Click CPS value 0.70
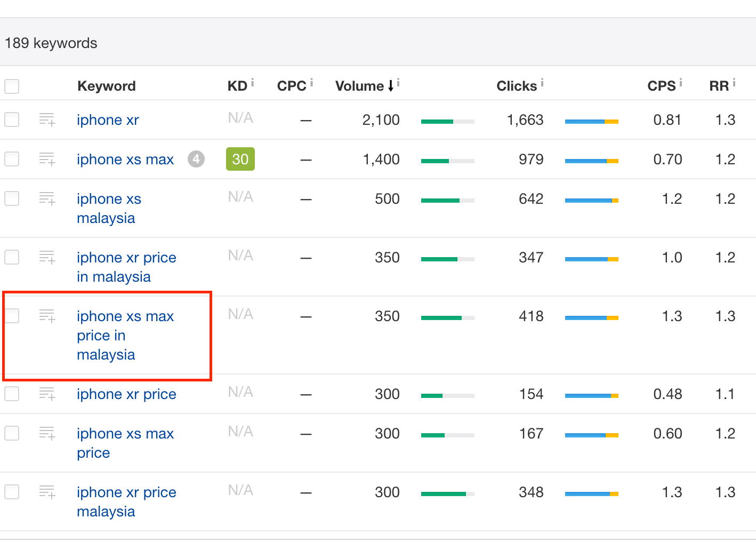Screen dimensions: 756x542 [x=667, y=160]
